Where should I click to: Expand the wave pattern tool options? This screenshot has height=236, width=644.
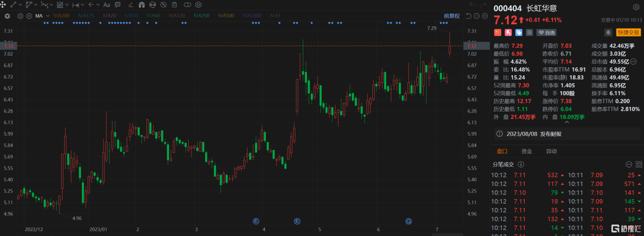pyautogui.click(x=51, y=5)
